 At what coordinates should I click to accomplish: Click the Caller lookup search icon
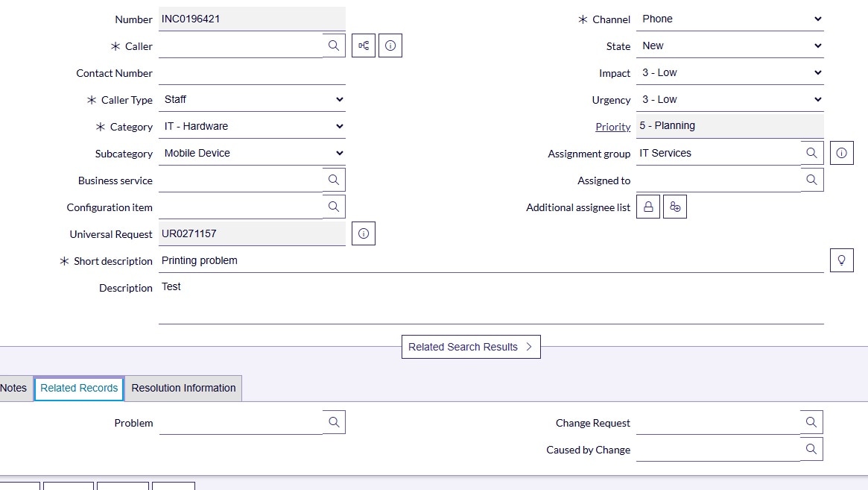[334, 45]
